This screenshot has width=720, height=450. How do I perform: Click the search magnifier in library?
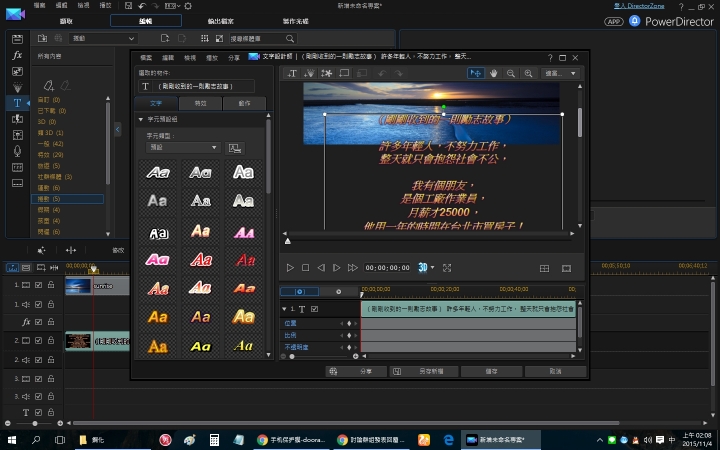coord(290,39)
